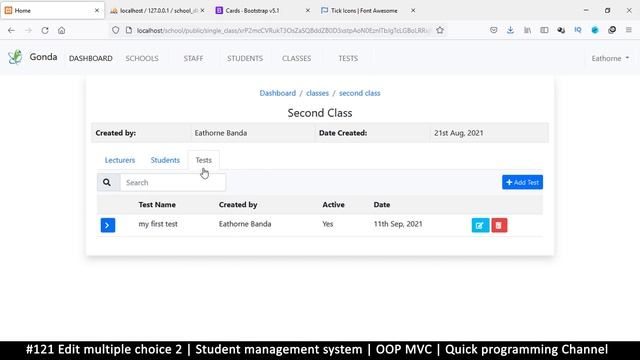Click the 'Yes' active status cell
This screenshot has height=360, width=640.
tap(328, 224)
